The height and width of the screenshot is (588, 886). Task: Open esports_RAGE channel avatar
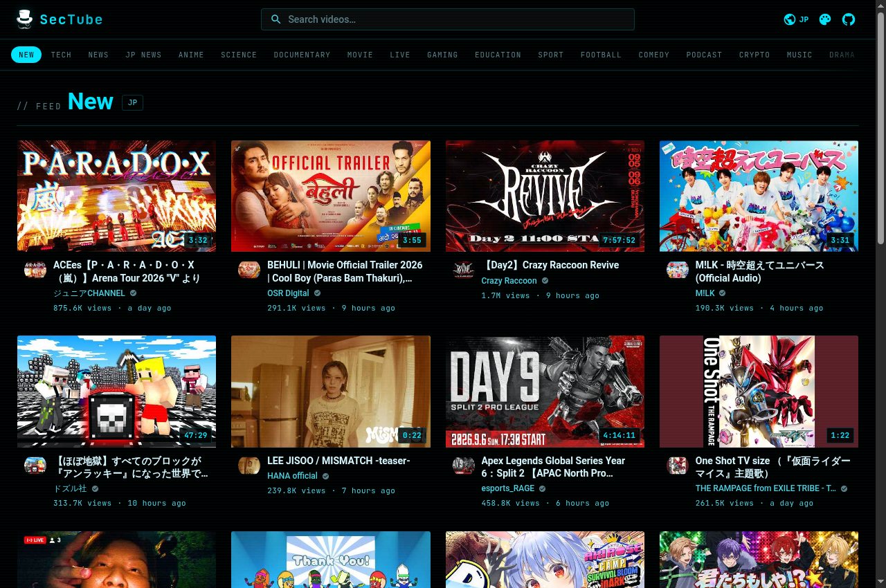coord(464,466)
